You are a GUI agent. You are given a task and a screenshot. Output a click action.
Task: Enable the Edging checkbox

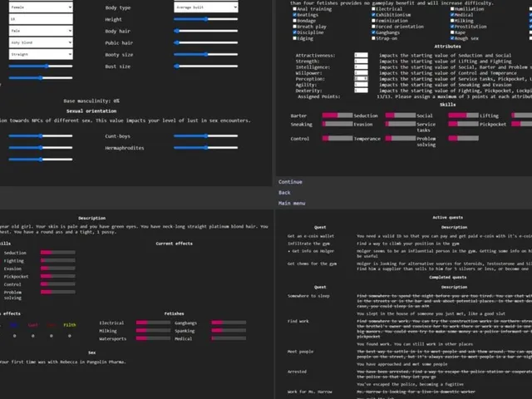pos(294,38)
